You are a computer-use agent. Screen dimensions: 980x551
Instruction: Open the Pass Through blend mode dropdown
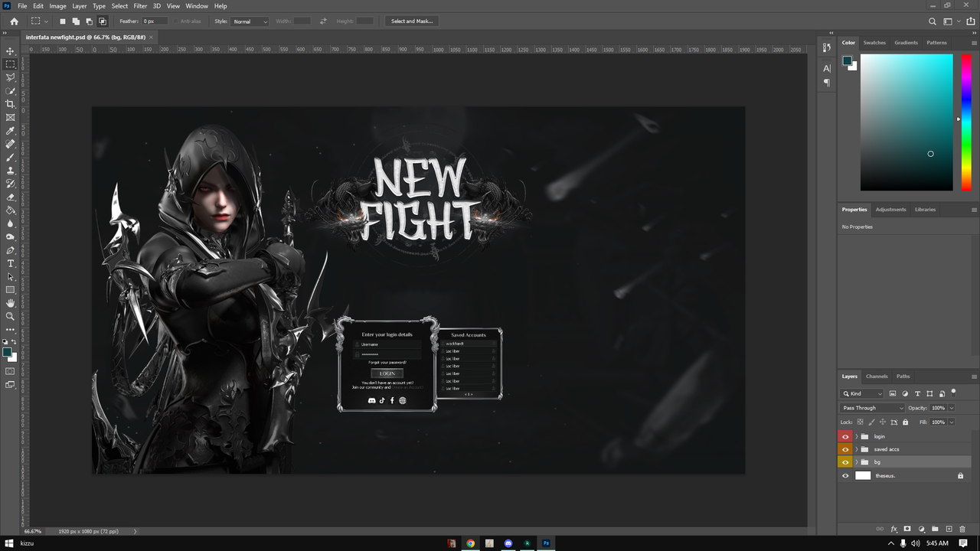[872, 408]
